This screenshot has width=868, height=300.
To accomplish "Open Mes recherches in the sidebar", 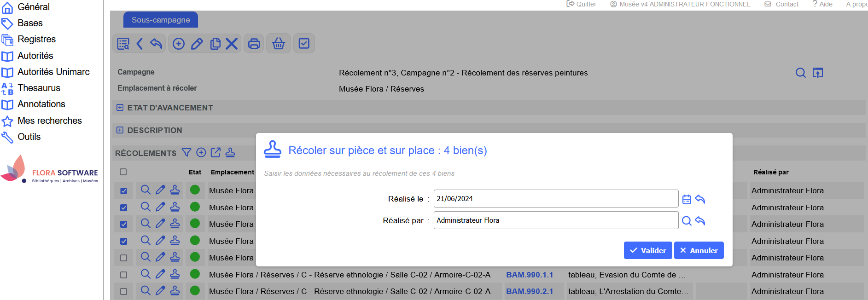I will (x=49, y=121).
